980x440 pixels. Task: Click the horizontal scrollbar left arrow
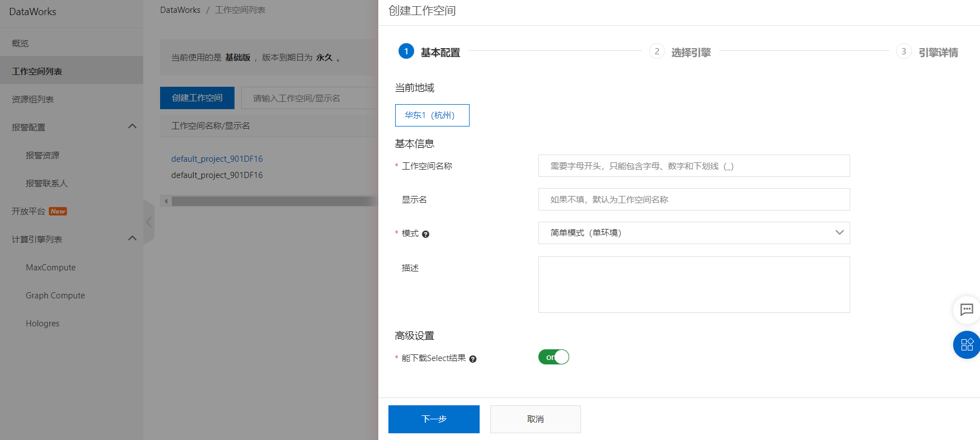[x=166, y=201]
